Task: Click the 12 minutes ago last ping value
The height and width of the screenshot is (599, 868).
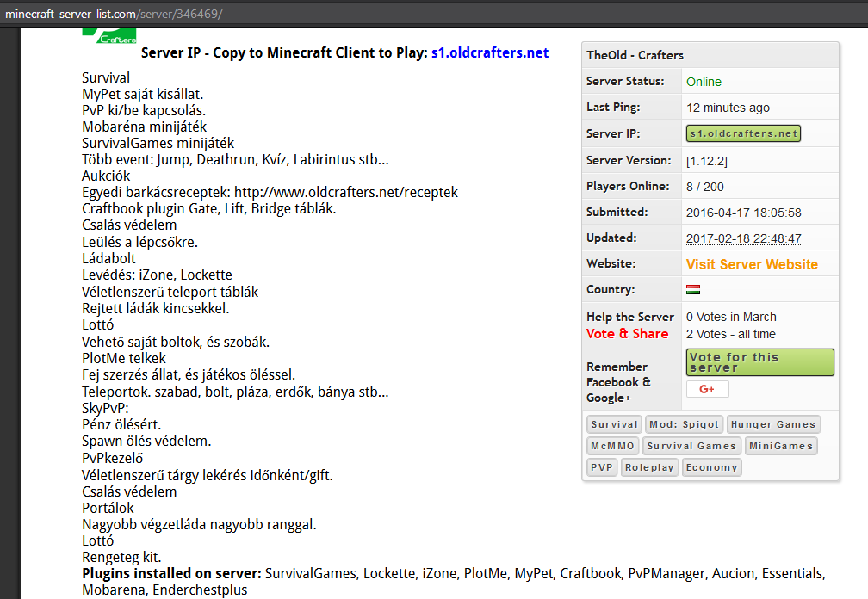Action: point(728,108)
